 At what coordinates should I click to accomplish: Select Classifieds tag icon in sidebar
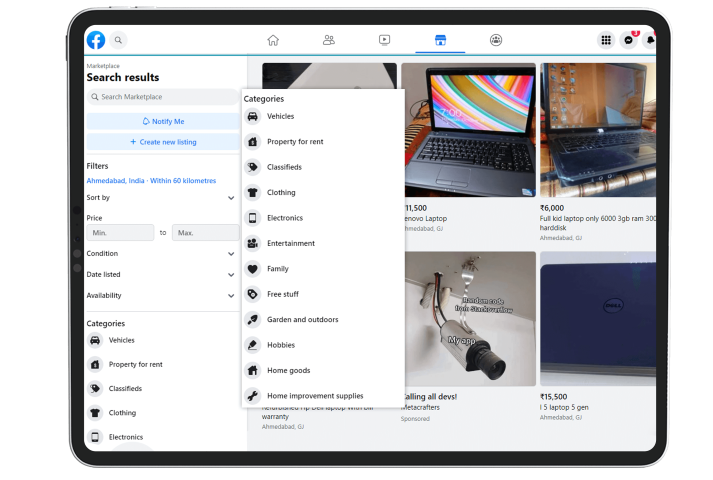point(95,389)
